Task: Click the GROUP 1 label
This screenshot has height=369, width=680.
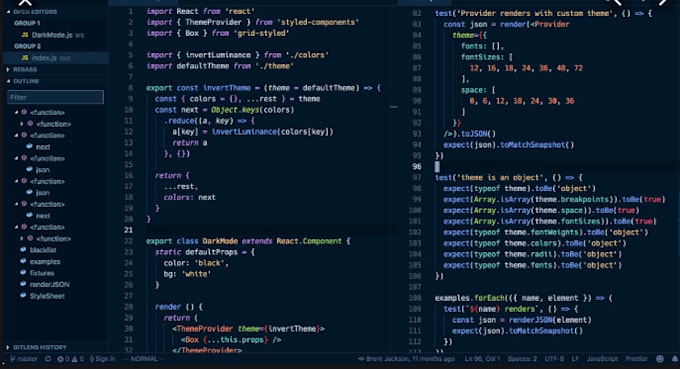Action: tap(27, 23)
